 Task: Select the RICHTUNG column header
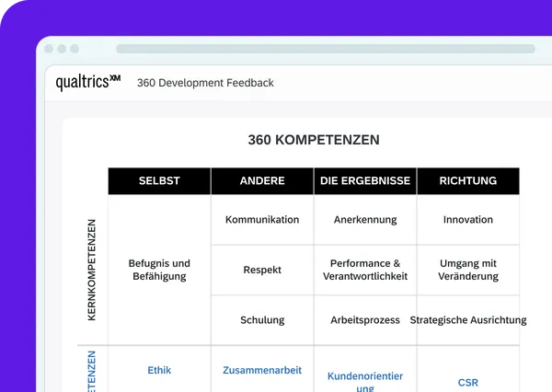pyautogui.click(x=468, y=180)
